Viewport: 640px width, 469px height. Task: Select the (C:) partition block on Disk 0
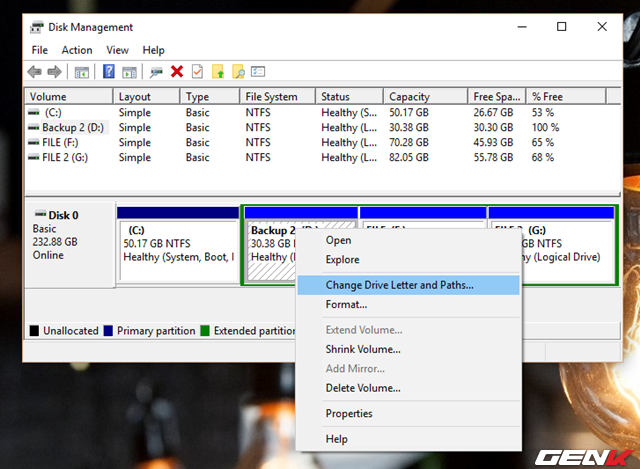coord(177,244)
